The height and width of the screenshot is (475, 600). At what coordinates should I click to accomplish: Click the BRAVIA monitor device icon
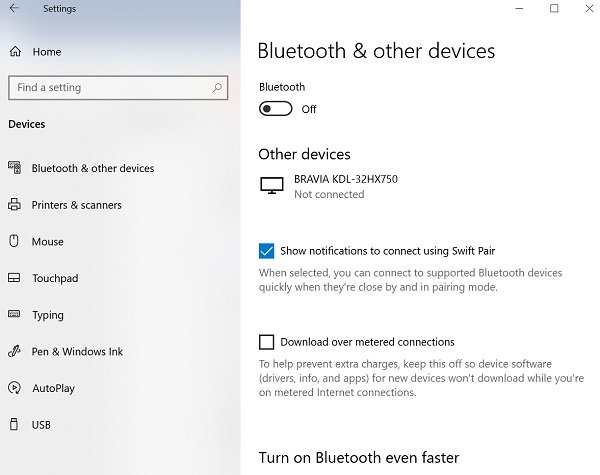coord(271,186)
